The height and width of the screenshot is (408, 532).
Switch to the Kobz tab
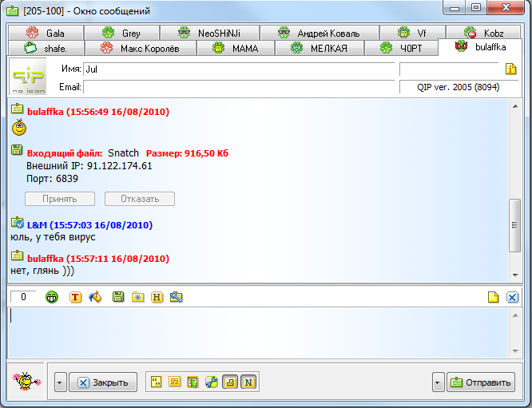pos(483,33)
